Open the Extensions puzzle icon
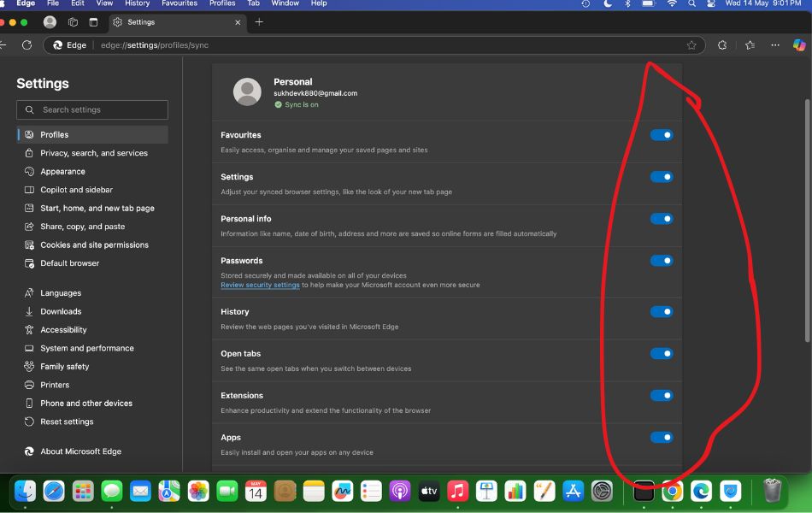The width and height of the screenshot is (812, 513). pyautogui.click(x=722, y=45)
